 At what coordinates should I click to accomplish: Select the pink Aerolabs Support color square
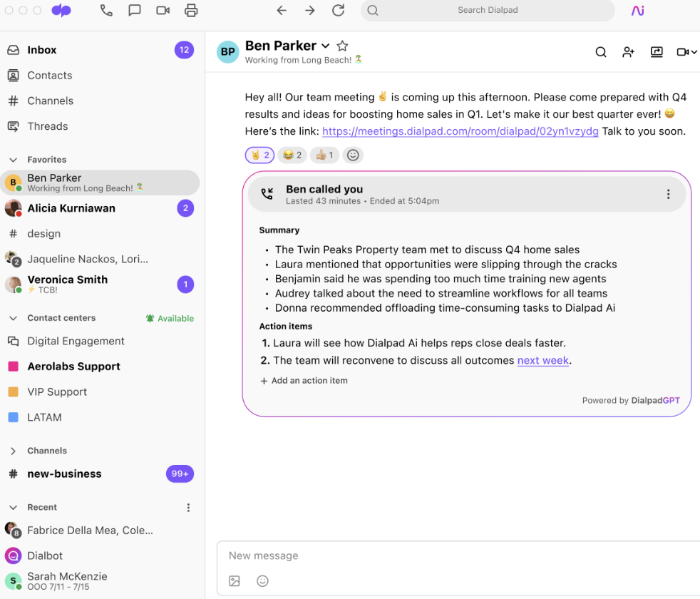coord(13,367)
